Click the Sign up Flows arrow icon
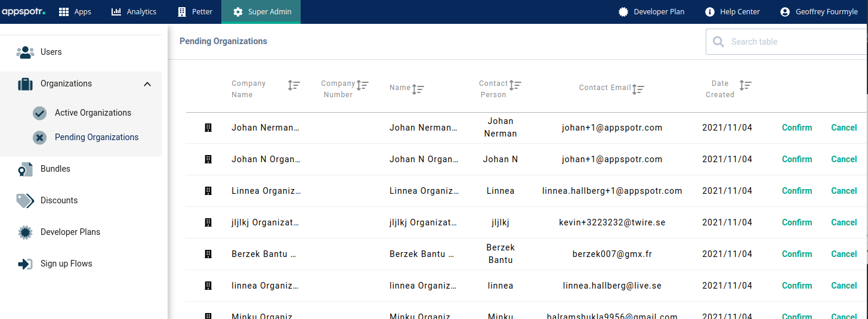The image size is (868, 319). coord(25,264)
